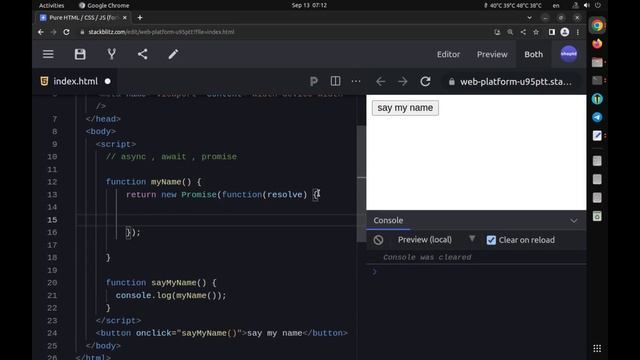Open Chrome tab search chevron

click(x=529, y=18)
